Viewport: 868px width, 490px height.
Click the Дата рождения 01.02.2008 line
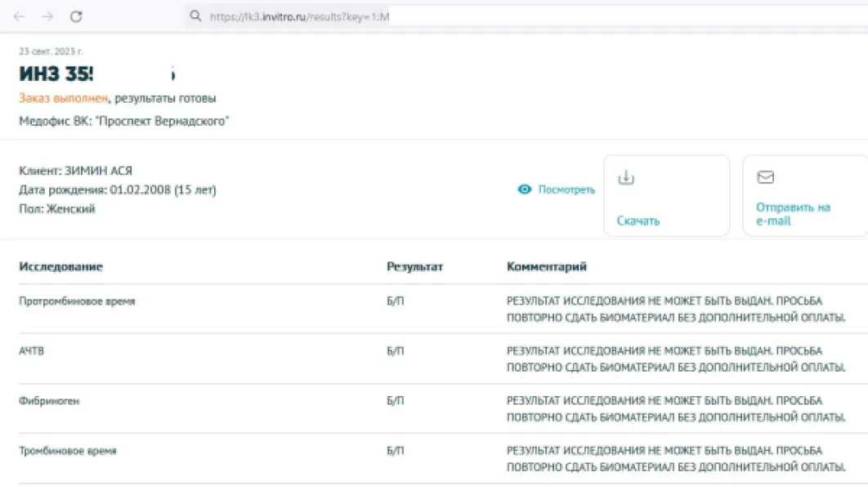pos(118,189)
